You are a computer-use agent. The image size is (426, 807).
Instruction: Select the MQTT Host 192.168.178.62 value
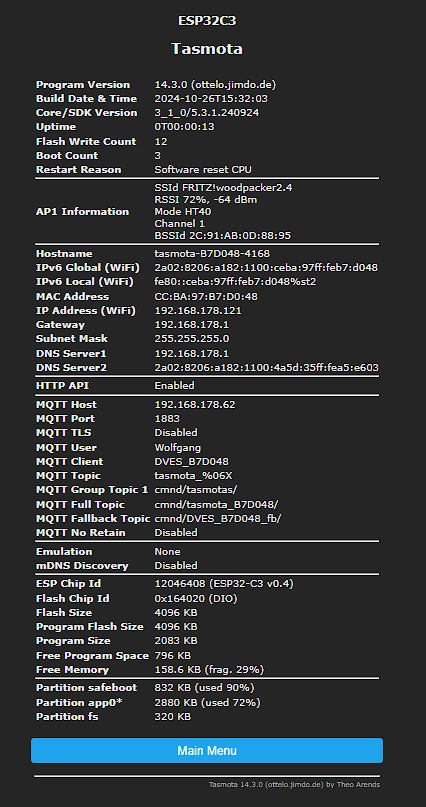coord(195,405)
